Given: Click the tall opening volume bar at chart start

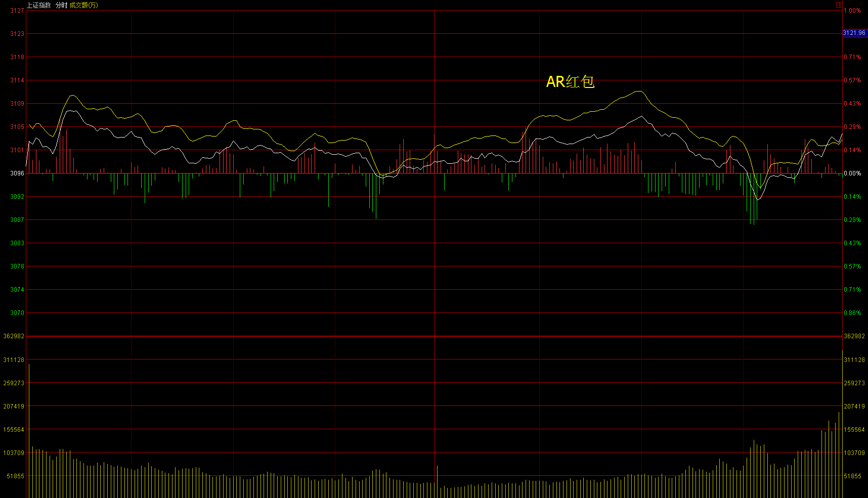Looking at the screenshot, I should 29,430.
